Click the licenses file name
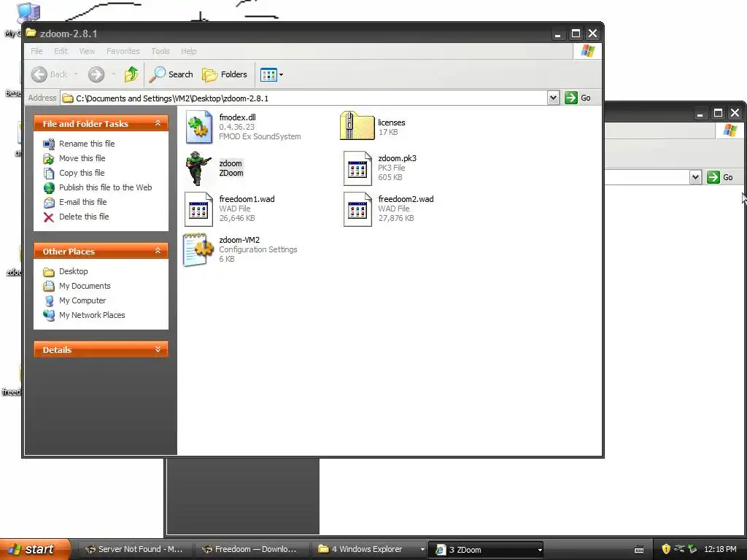This screenshot has width=747, height=560. pos(392,122)
